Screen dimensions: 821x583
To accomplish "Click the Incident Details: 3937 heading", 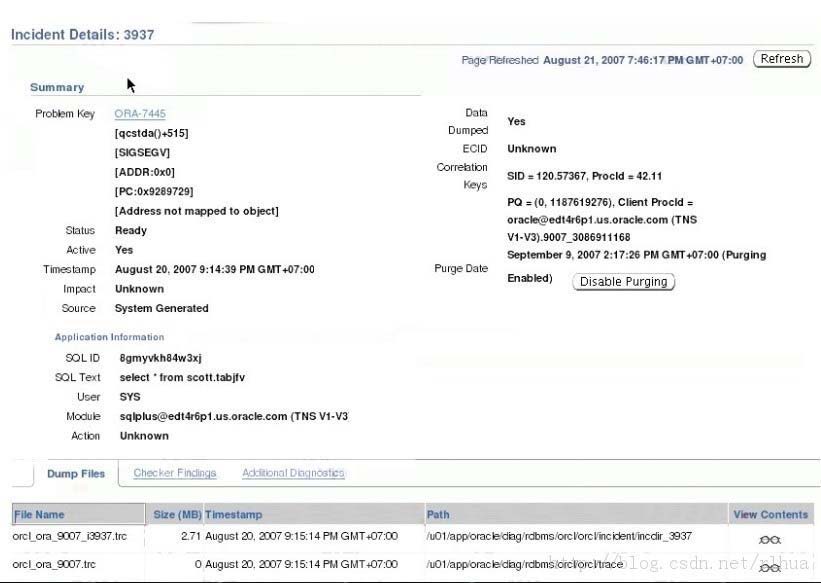I will [x=83, y=35].
